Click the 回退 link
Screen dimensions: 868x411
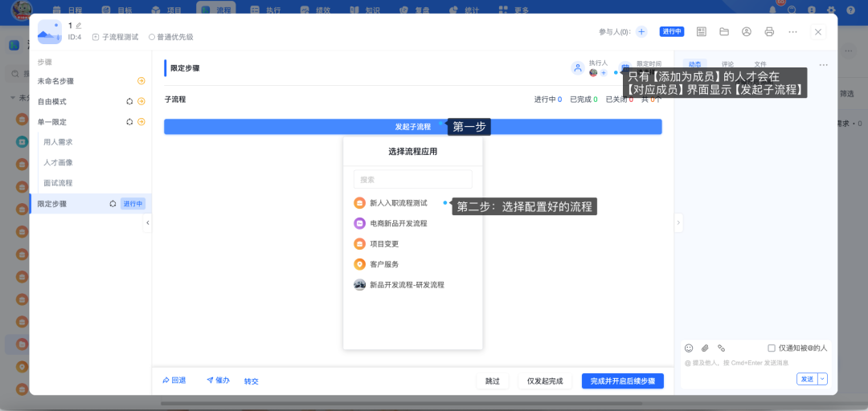[174, 380]
